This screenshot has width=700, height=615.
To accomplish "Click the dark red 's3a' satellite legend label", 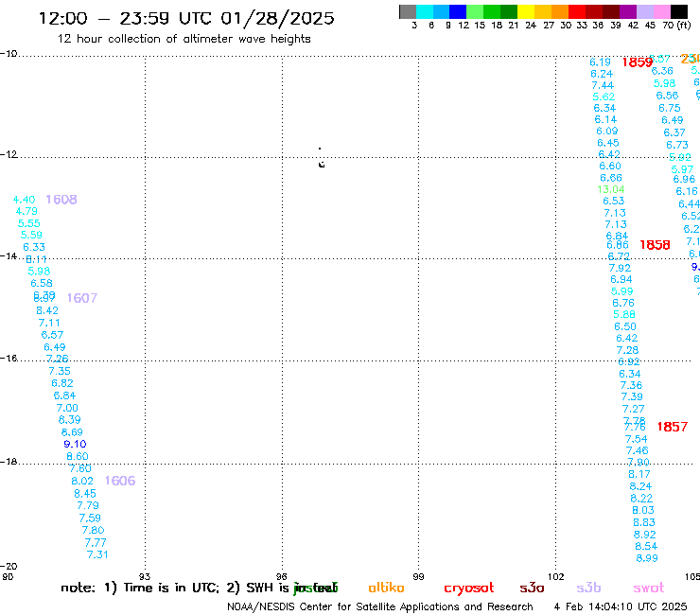I will 532,589.
